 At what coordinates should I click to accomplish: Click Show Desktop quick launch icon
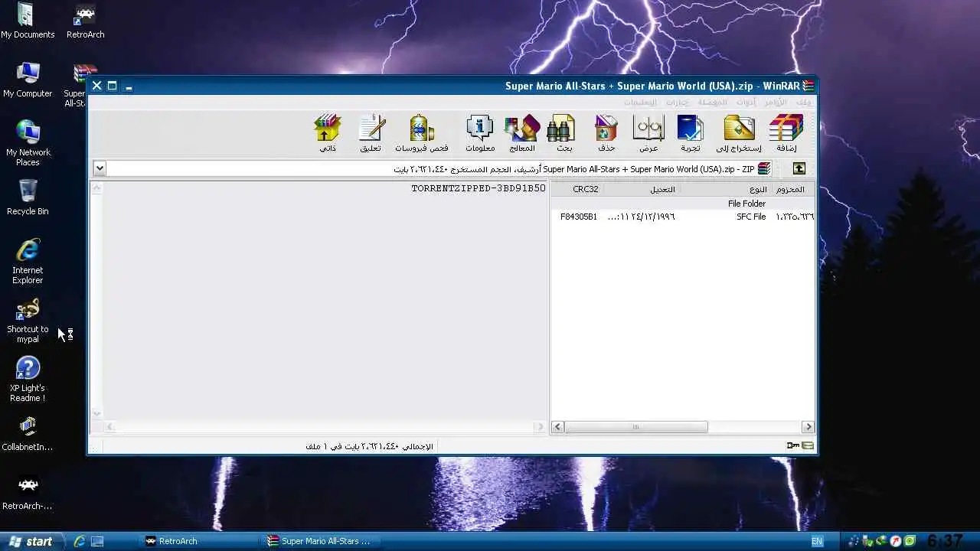[97, 541]
